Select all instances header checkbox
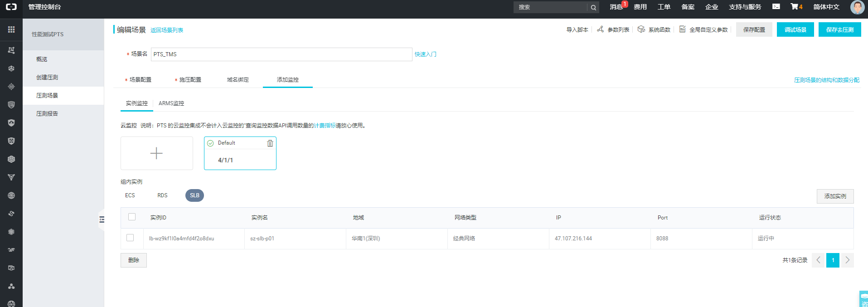Viewport: 868px width, 307px height. (x=132, y=217)
